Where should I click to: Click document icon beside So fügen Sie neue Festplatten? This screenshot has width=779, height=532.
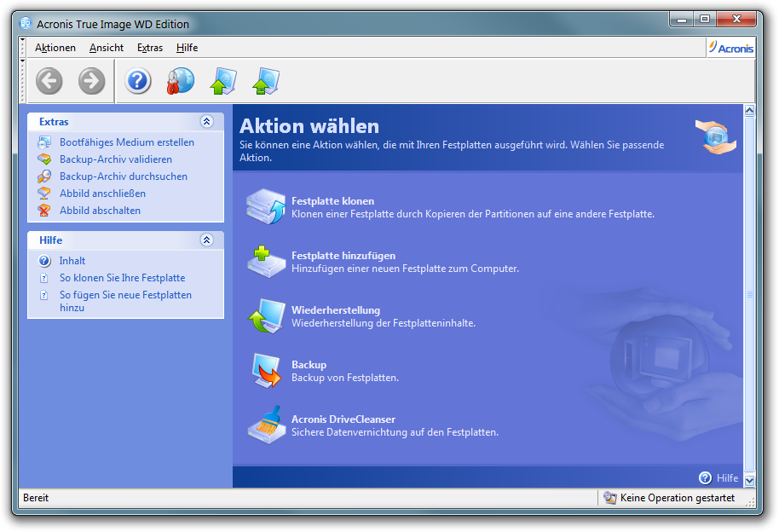(x=44, y=295)
